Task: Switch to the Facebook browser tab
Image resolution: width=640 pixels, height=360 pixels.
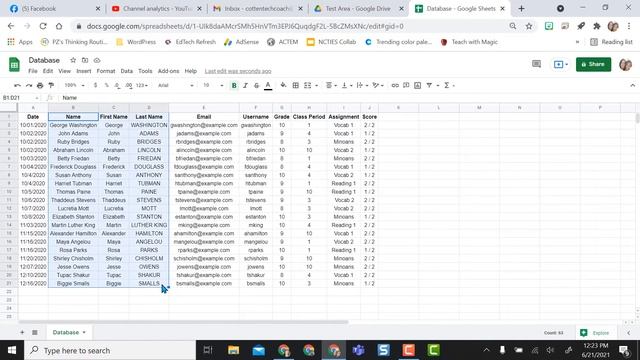Action: coord(53,9)
